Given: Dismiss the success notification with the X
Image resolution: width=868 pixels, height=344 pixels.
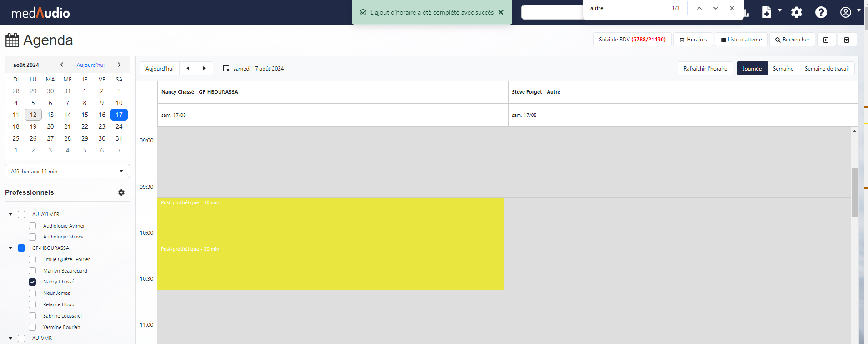Looking at the screenshot, I should (501, 12).
